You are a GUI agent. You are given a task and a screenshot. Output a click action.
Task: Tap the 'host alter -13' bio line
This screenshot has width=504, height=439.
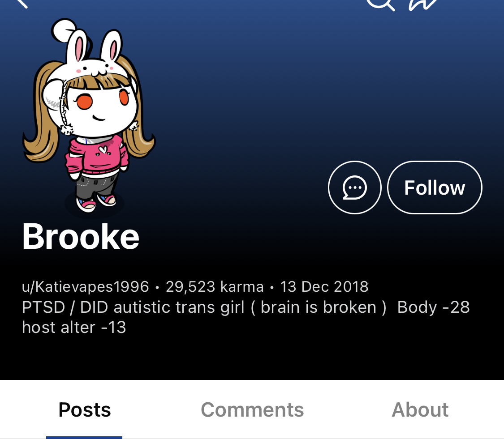pos(74,328)
